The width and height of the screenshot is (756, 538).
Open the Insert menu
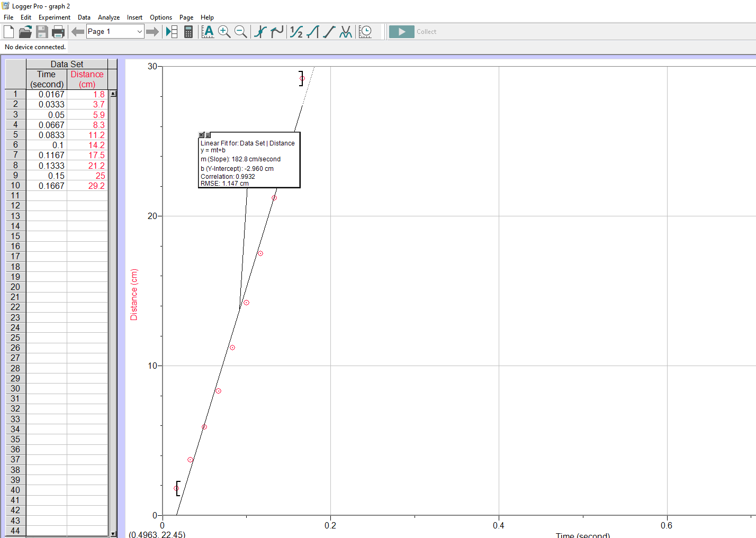click(134, 17)
